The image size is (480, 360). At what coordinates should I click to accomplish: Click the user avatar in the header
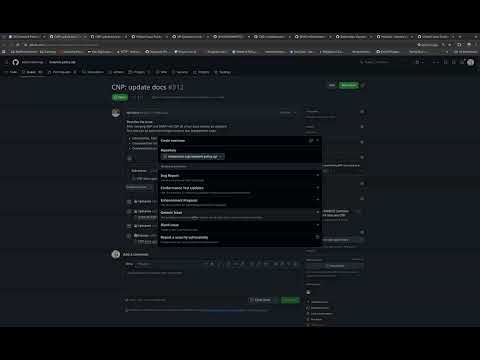[470, 62]
